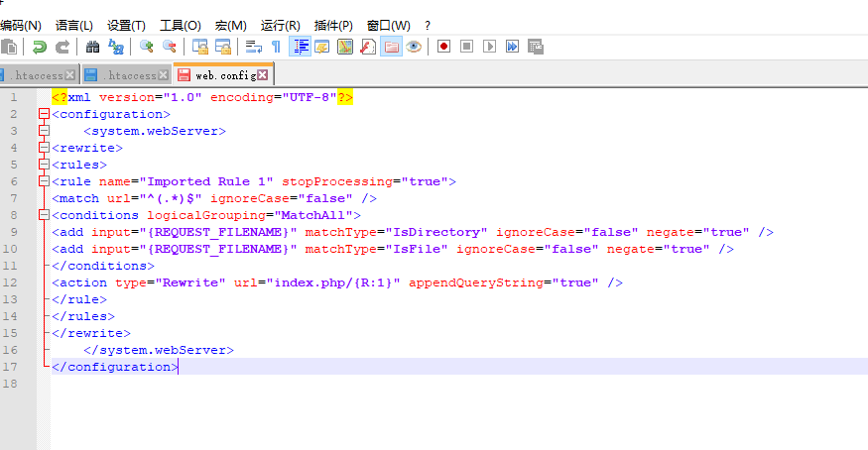Click 'appendQueryString' attribute text
Viewport: 868px width, 450px height.
click(476, 282)
